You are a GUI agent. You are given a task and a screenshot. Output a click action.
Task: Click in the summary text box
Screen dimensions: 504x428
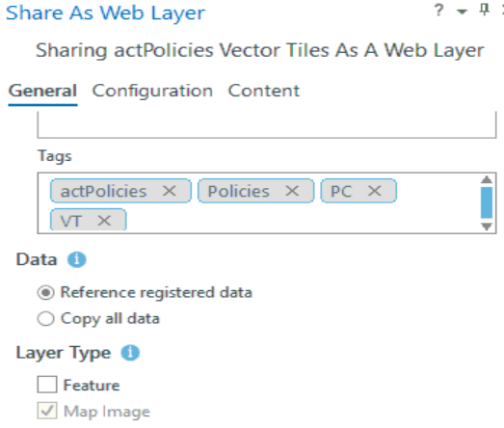coord(267,124)
